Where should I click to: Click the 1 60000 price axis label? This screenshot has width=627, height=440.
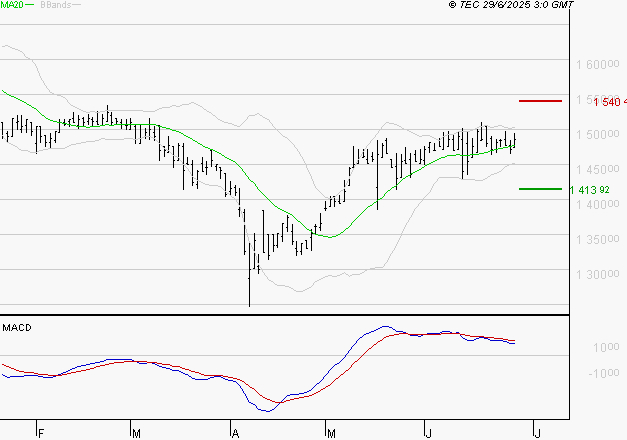click(x=597, y=64)
